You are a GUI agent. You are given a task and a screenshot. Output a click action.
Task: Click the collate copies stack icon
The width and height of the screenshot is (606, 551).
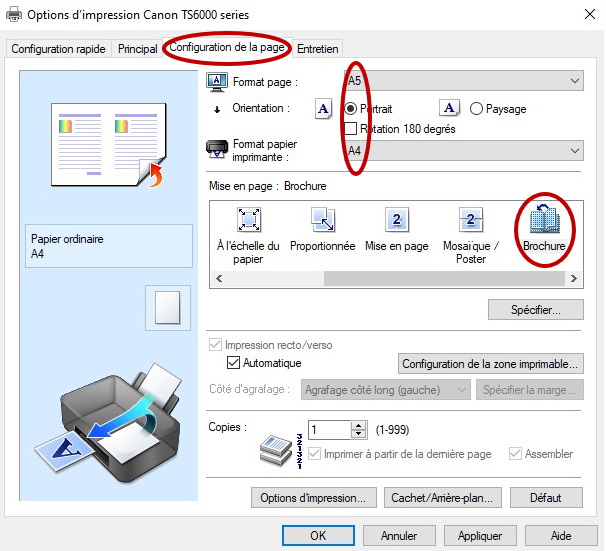pyautogui.click(x=276, y=450)
